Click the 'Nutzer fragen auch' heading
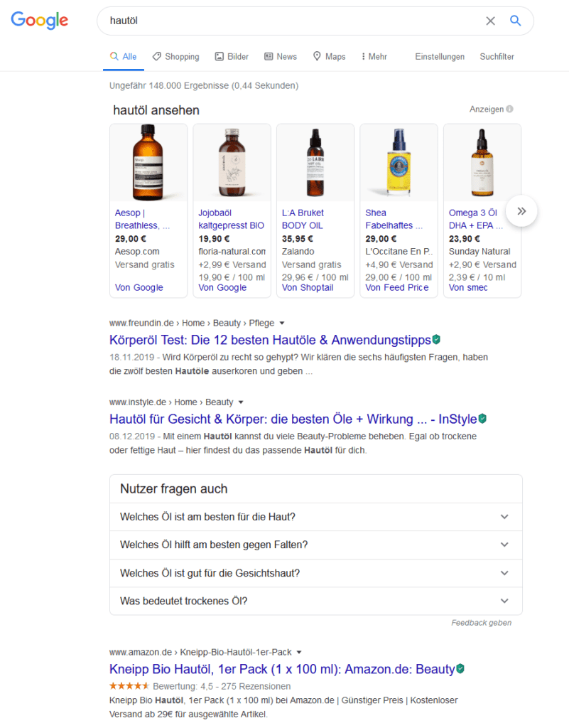Viewport: 569px width, 728px height. (x=174, y=488)
